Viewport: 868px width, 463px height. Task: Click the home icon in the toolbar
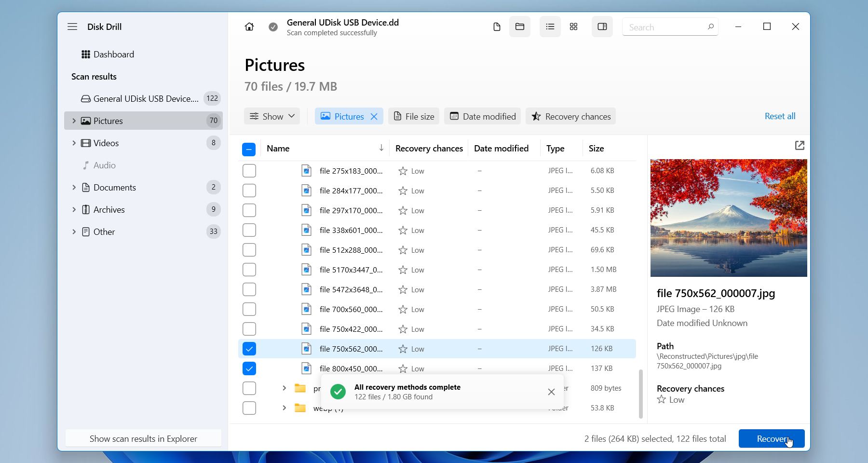(x=249, y=27)
